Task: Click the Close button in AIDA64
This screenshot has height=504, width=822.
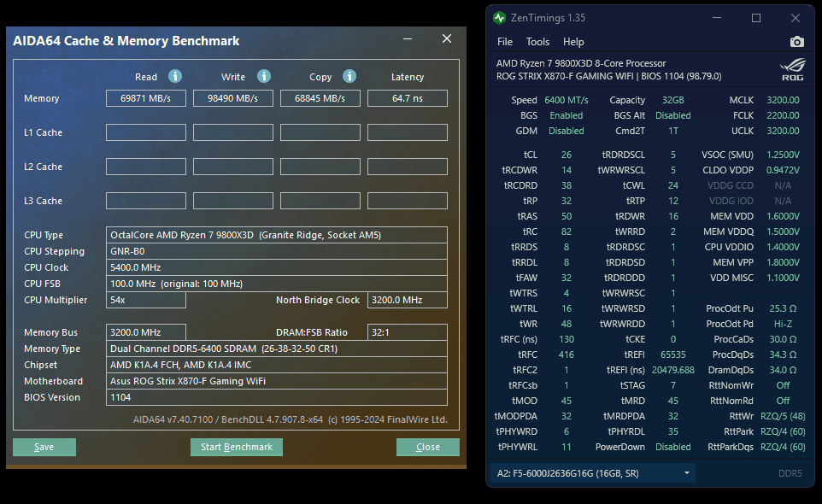Action: (428, 447)
